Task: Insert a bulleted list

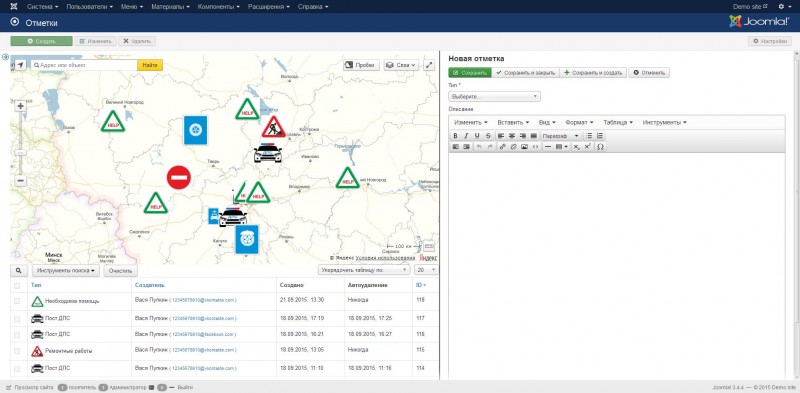Action: (x=589, y=136)
